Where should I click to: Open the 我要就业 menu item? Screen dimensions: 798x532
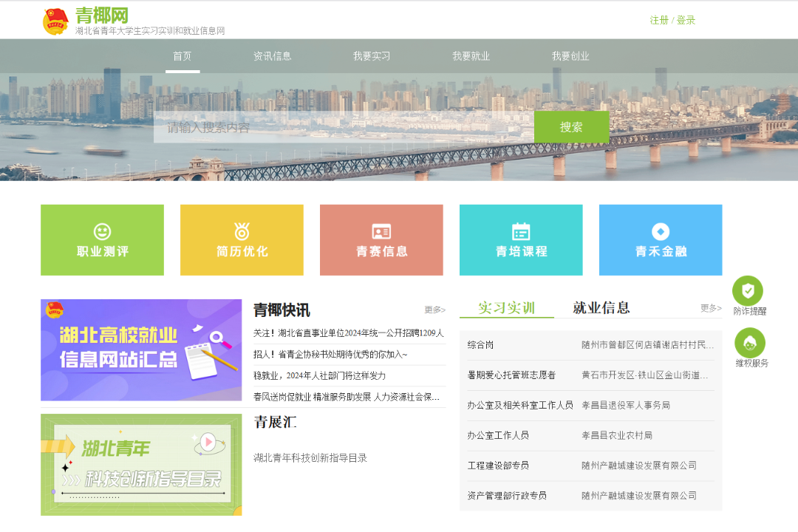coord(471,56)
